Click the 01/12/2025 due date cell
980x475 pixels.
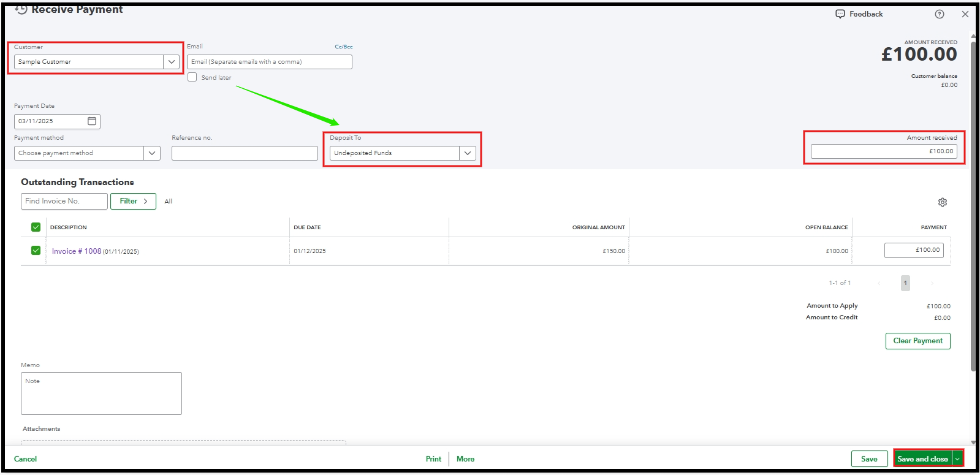click(310, 251)
